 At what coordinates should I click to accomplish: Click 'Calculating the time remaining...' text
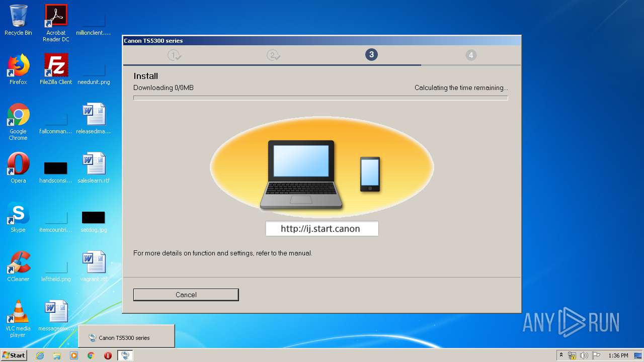pos(461,87)
